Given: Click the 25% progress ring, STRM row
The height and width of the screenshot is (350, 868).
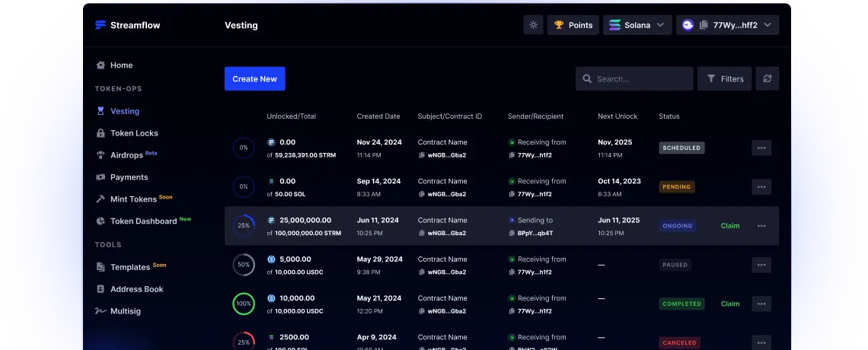Looking at the screenshot, I should pyautogui.click(x=244, y=225).
